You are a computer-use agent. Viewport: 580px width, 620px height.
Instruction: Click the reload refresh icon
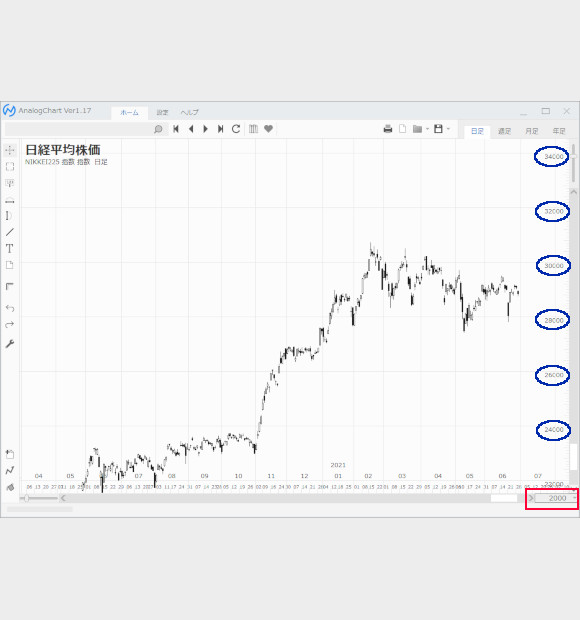(236, 129)
